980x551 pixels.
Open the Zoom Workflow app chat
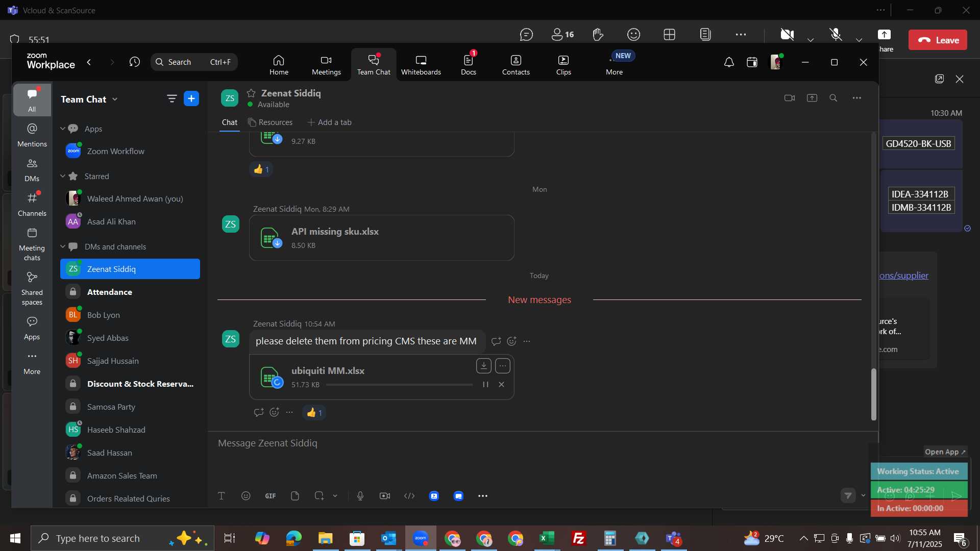[130, 151]
